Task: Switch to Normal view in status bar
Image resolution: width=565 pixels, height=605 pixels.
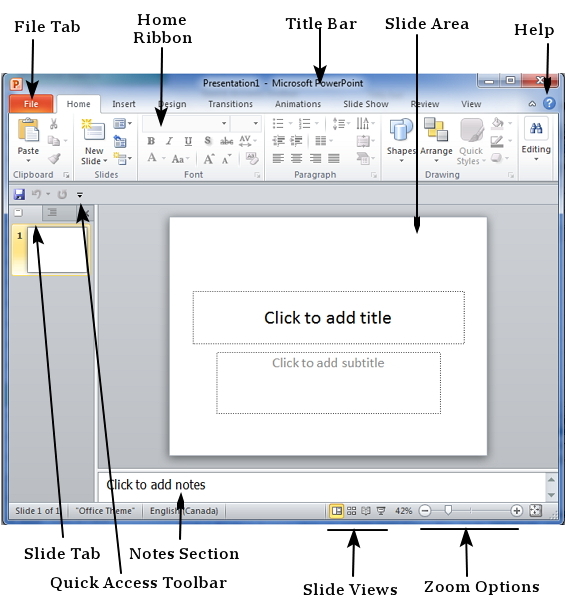Action: (337, 511)
